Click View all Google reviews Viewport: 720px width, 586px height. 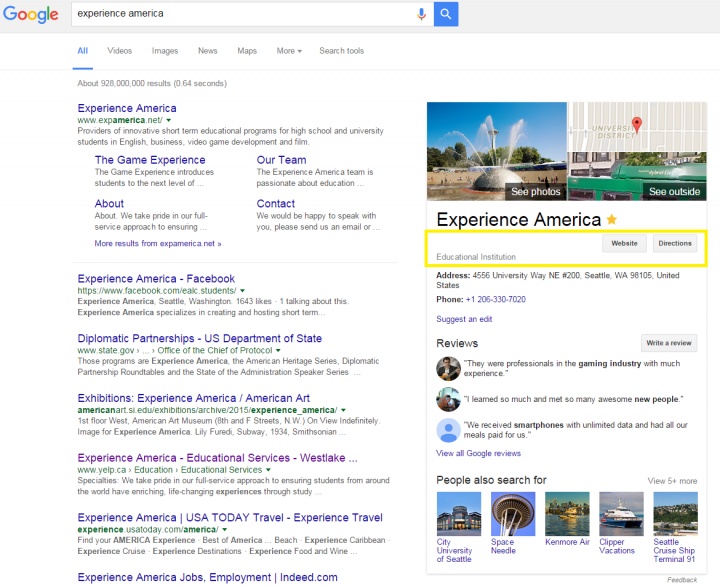tap(478, 453)
